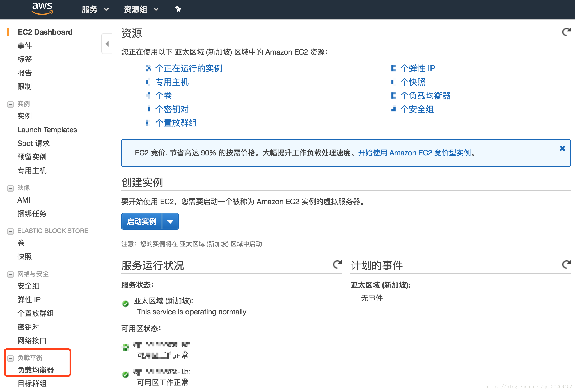This screenshot has height=392, width=575.
Task: Collapse the ELASTIC BLOCK STORE group
Action: pos(10,231)
